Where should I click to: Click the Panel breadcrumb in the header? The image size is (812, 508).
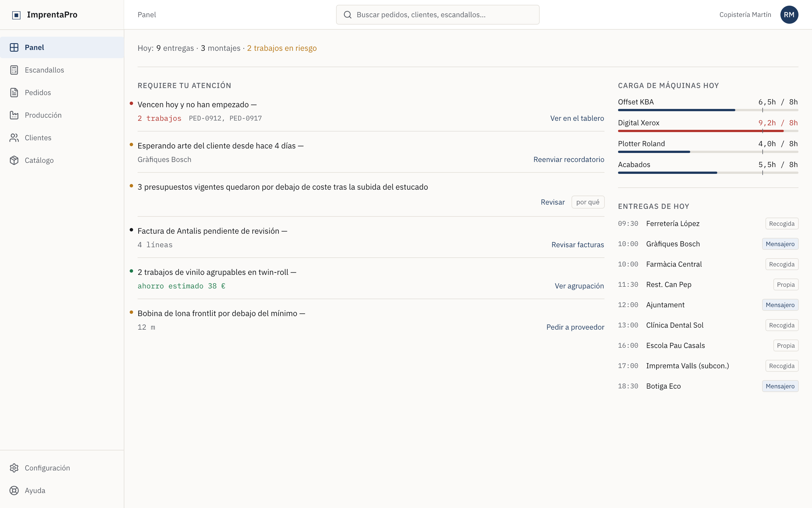(147, 15)
